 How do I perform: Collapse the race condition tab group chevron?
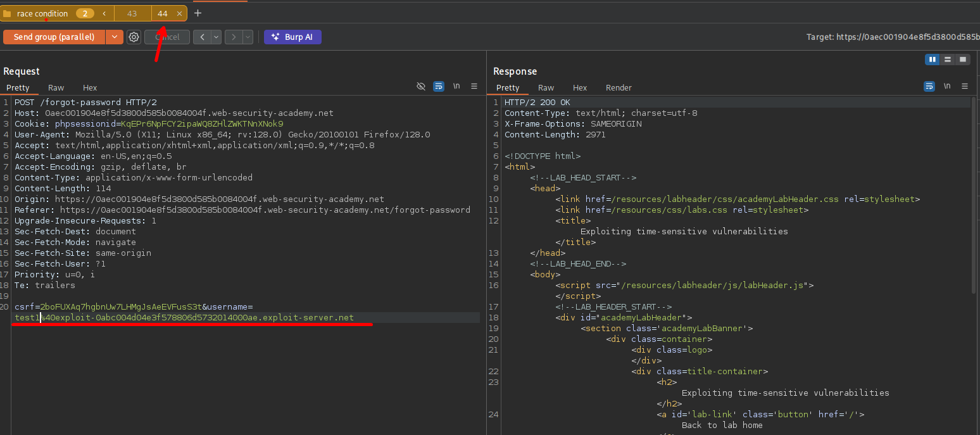pos(104,13)
